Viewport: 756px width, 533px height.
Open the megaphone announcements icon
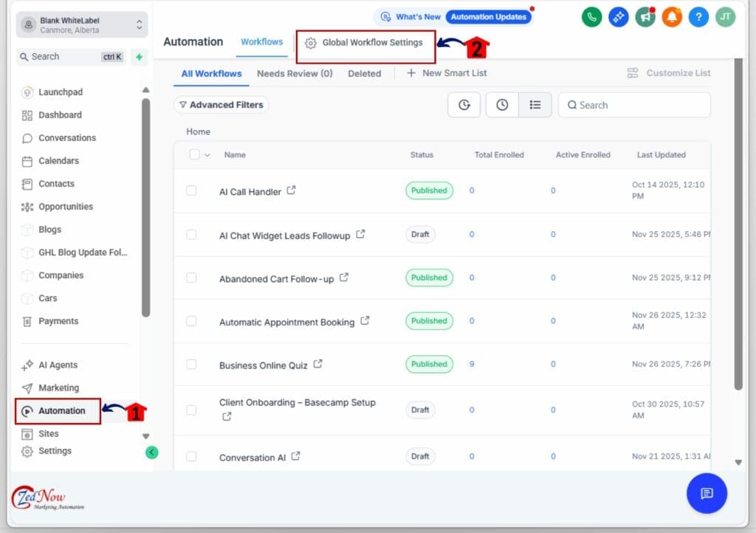click(645, 18)
